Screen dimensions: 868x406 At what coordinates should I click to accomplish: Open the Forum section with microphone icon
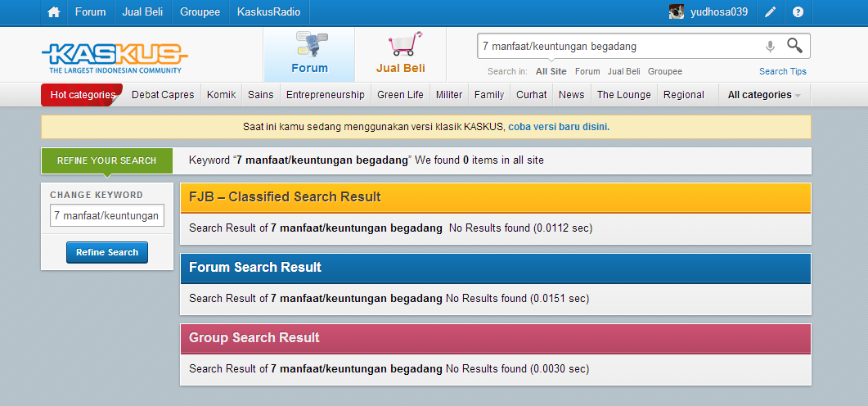pyautogui.click(x=309, y=54)
